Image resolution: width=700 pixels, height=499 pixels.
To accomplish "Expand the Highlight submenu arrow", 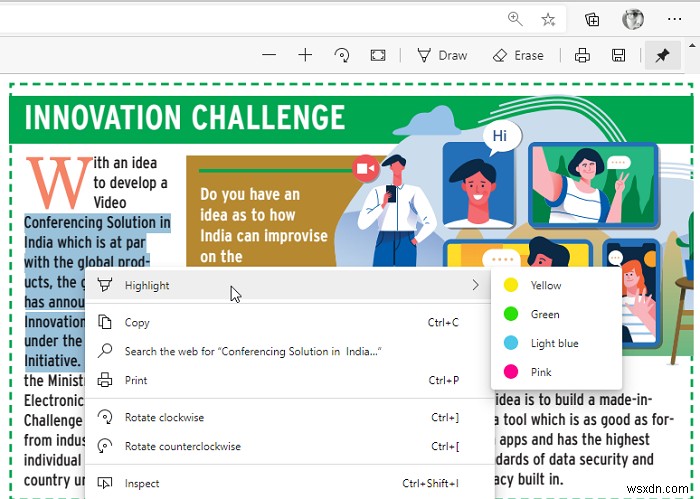I will point(475,285).
